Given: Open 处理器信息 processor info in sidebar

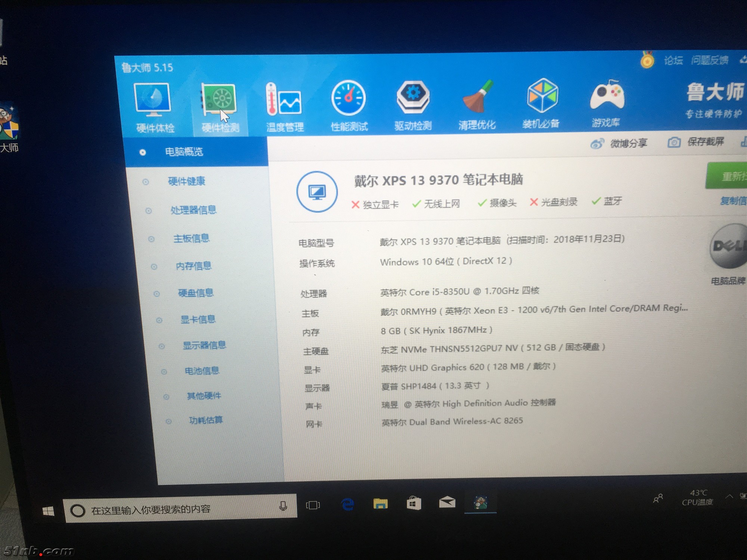Looking at the screenshot, I should tap(193, 210).
